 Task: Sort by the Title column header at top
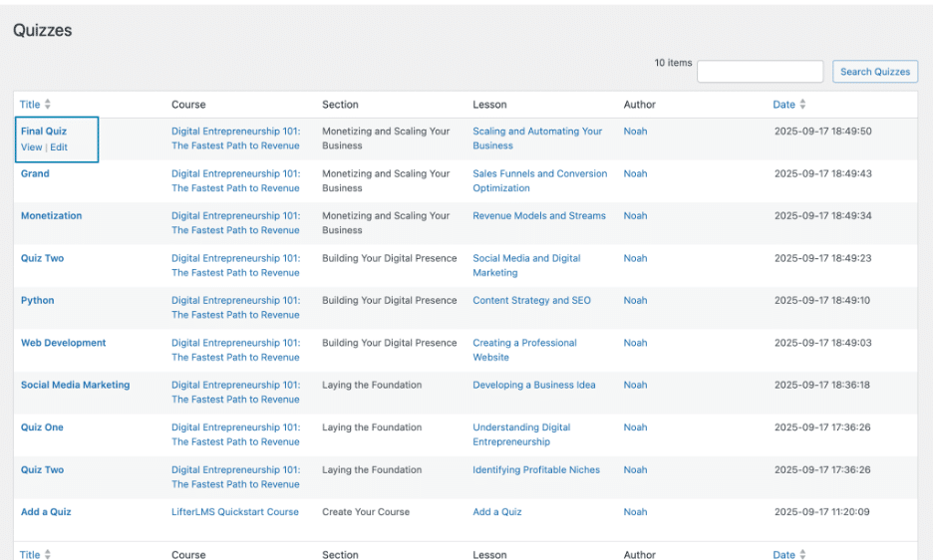tap(30, 105)
